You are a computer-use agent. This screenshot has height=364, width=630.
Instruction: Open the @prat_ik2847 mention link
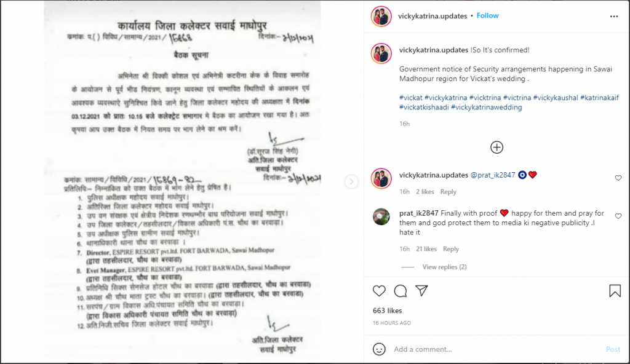click(x=493, y=175)
